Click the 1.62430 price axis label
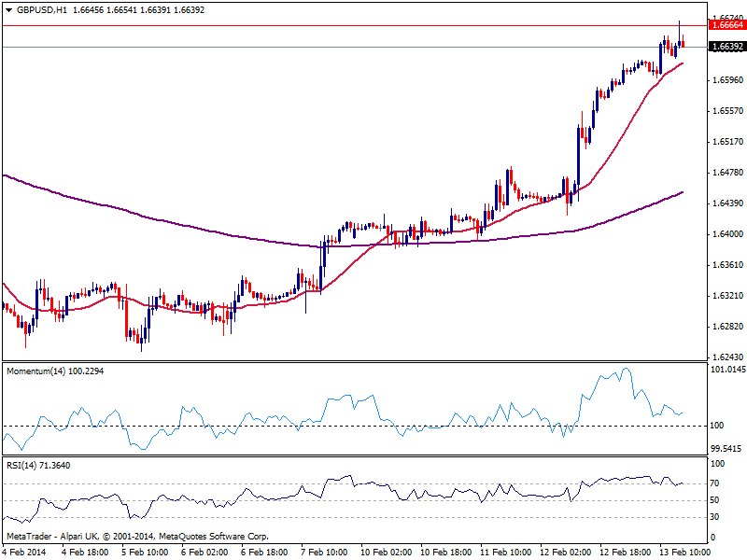Viewport: 747px width, 560px height. coord(727,357)
